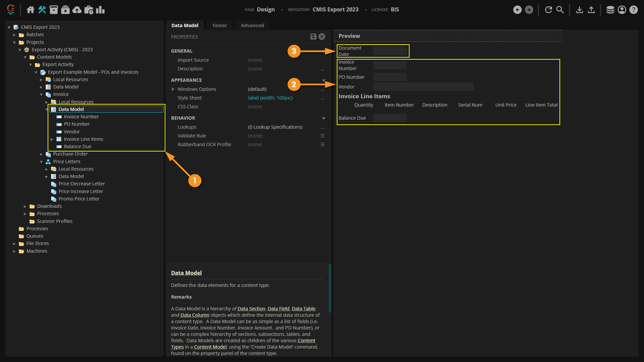This screenshot has height=362, width=644.
Task: Open the Data Section help link
Action: pos(251,309)
